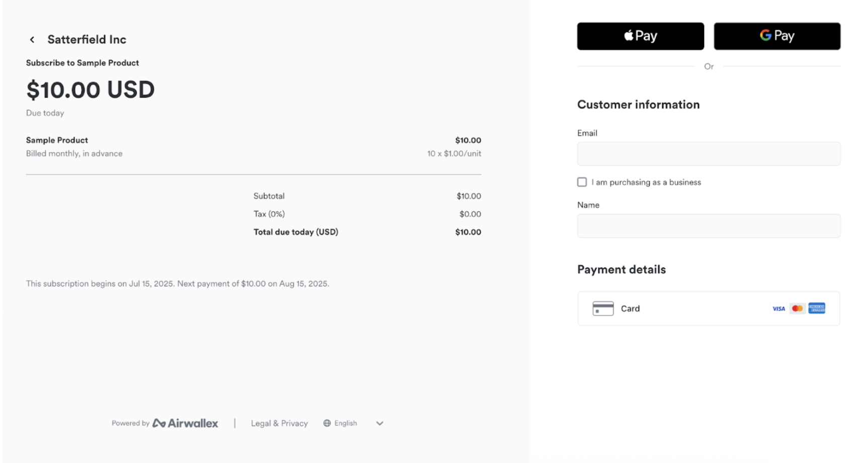Click the Mastercard logo
The width and height of the screenshot is (868, 467).
(x=797, y=308)
